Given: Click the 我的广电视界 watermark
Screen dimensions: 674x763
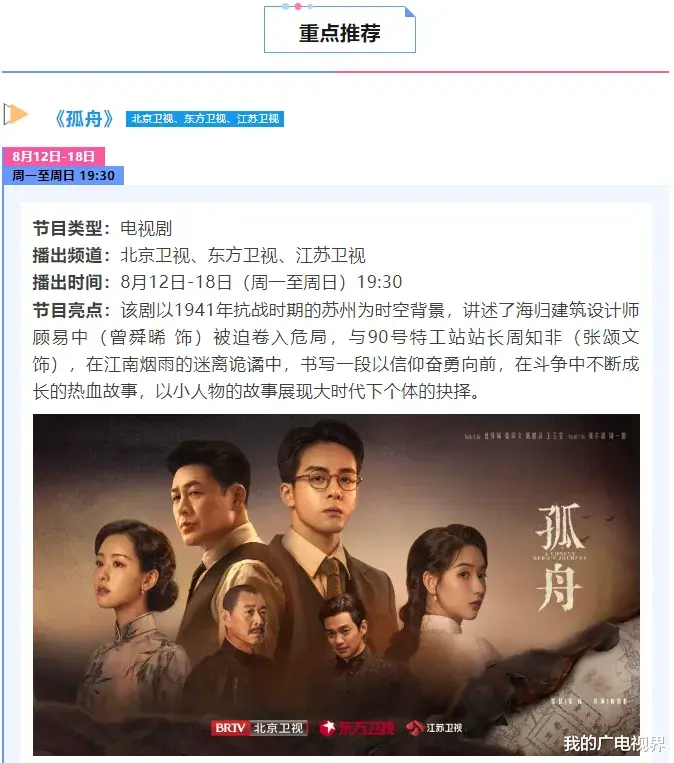Looking at the screenshot, I should pyautogui.click(x=613, y=744).
